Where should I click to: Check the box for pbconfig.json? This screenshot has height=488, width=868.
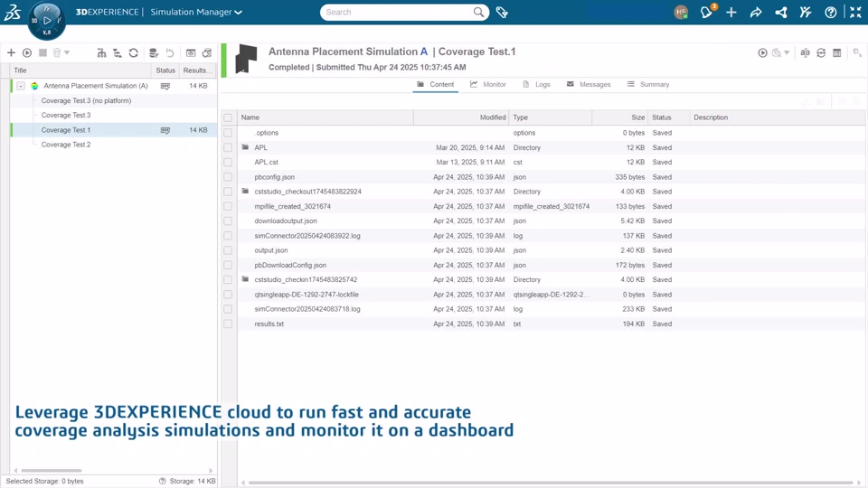point(228,177)
